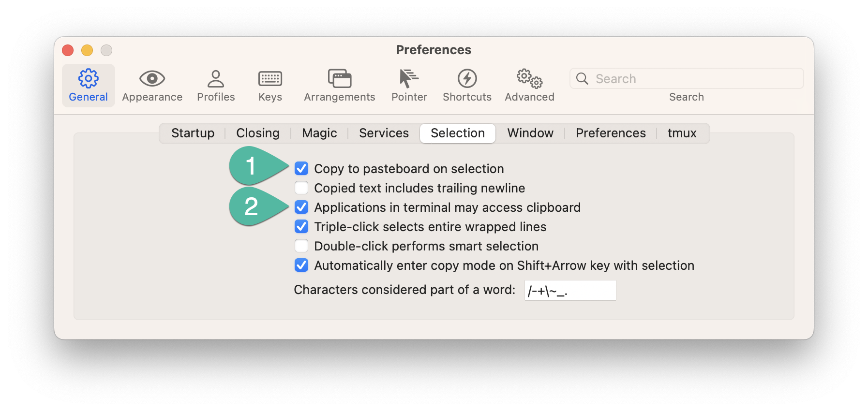Uncheck Applications in terminal may access clipboard
The image size is (868, 411).
[301, 207]
